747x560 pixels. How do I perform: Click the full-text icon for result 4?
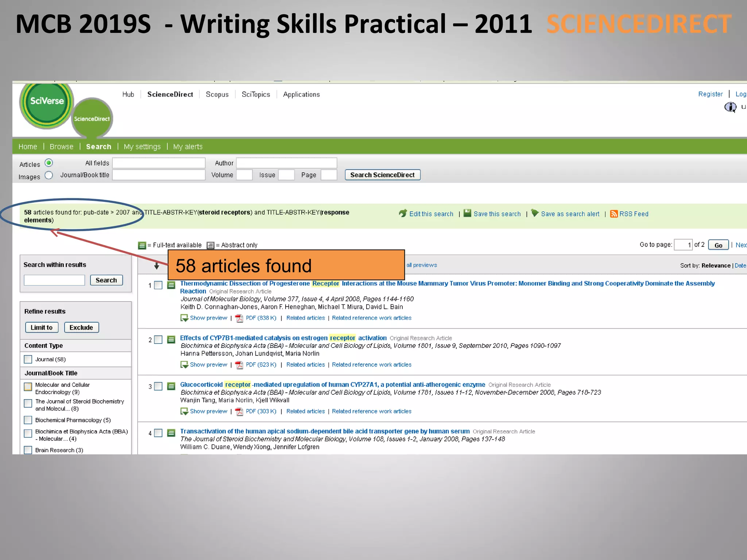pos(171,433)
